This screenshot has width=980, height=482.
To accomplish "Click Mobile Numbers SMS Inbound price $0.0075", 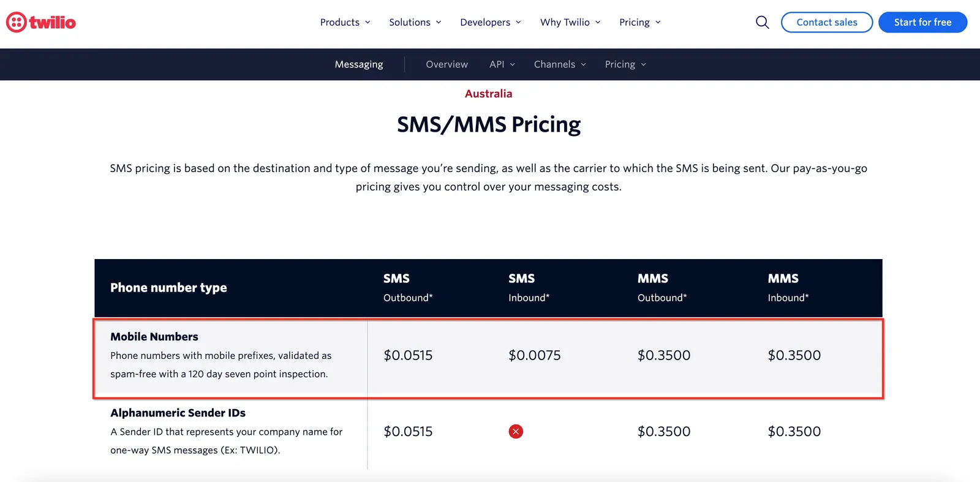I will coord(535,355).
